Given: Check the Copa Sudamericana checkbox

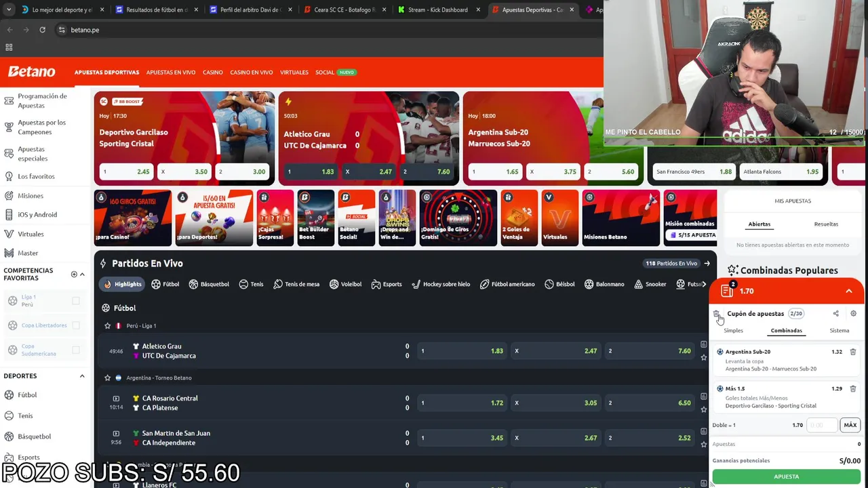Looking at the screenshot, I should point(76,350).
